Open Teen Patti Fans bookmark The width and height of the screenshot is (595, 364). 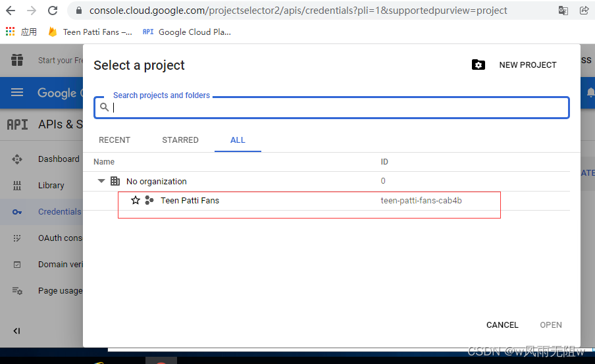[90, 32]
